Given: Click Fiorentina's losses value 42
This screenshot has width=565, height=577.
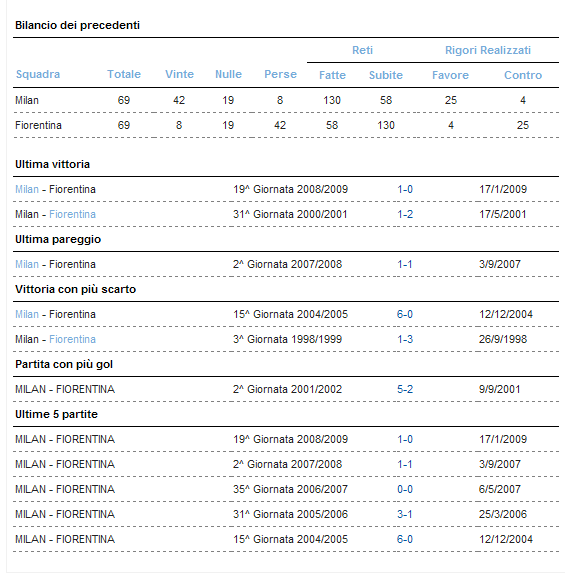Looking at the screenshot, I should [280, 125].
